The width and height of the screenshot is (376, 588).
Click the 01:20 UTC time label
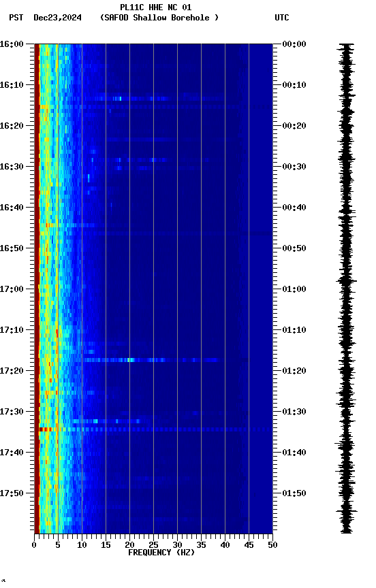tap(294, 371)
